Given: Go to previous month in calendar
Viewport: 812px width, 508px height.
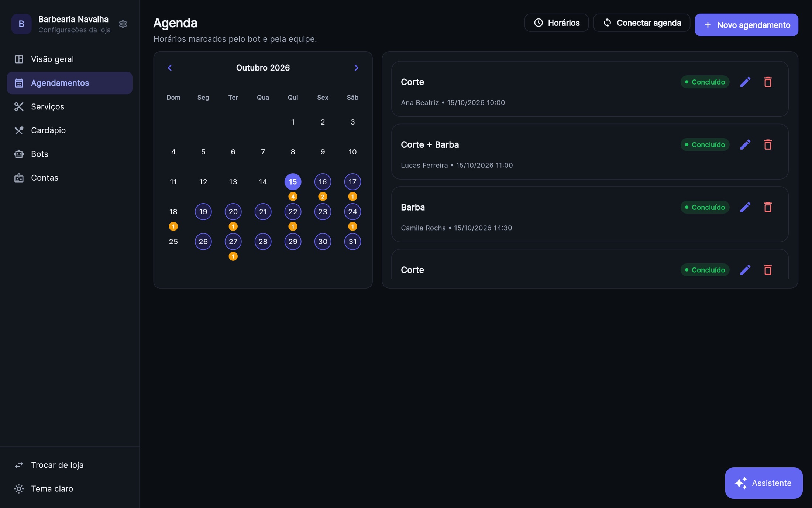Looking at the screenshot, I should coord(170,68).
